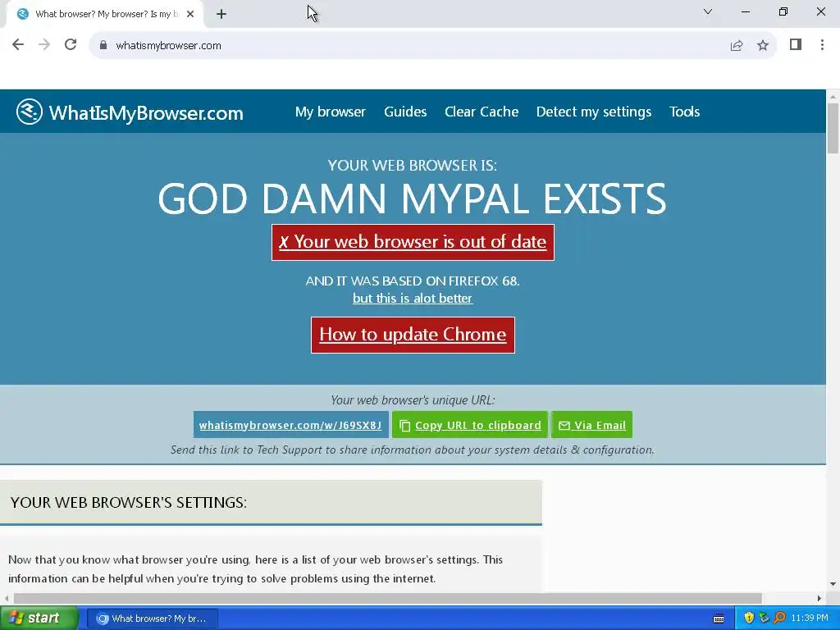Close the What browser tab
The image size is (840, 630).
click(190, 15)
